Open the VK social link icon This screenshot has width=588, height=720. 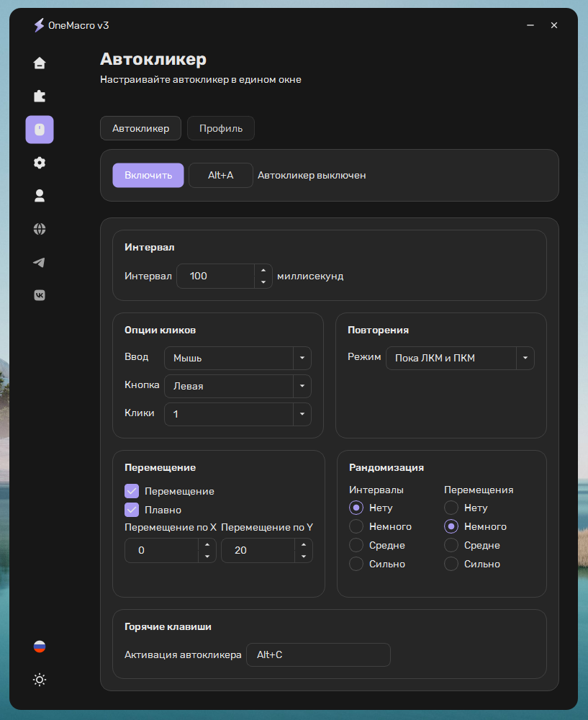coord(40,294)
